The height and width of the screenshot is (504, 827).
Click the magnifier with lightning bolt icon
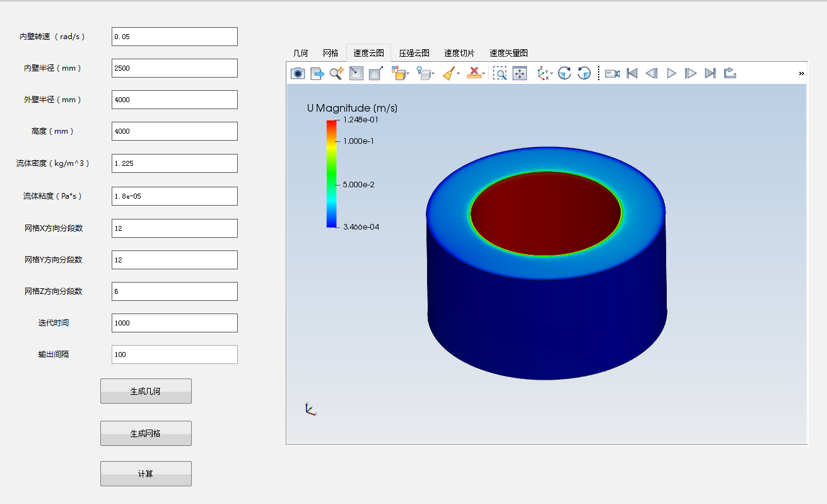click(x=337, y=74)
